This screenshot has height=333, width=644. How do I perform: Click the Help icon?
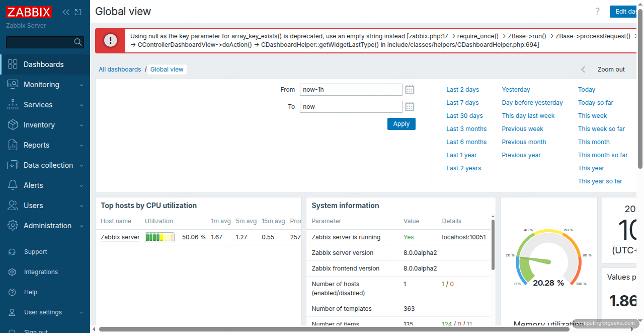click(13, 292)
